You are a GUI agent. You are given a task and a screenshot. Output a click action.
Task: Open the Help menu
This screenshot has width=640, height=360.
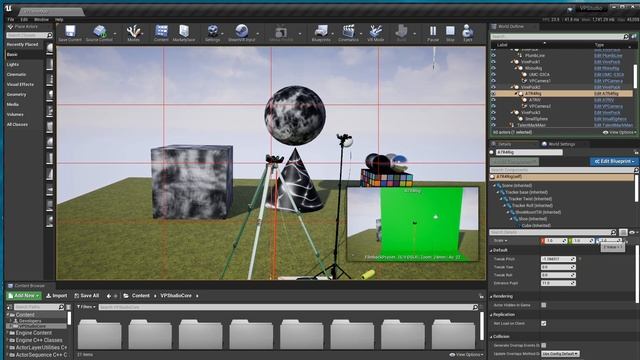coord(59,20)
